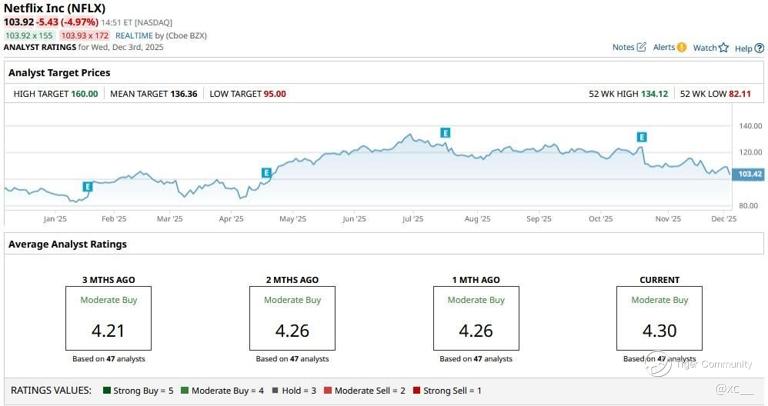Click the Jan '25 axis label
The height and width of the screenshot is (406, 768).
tap(55, 219)
